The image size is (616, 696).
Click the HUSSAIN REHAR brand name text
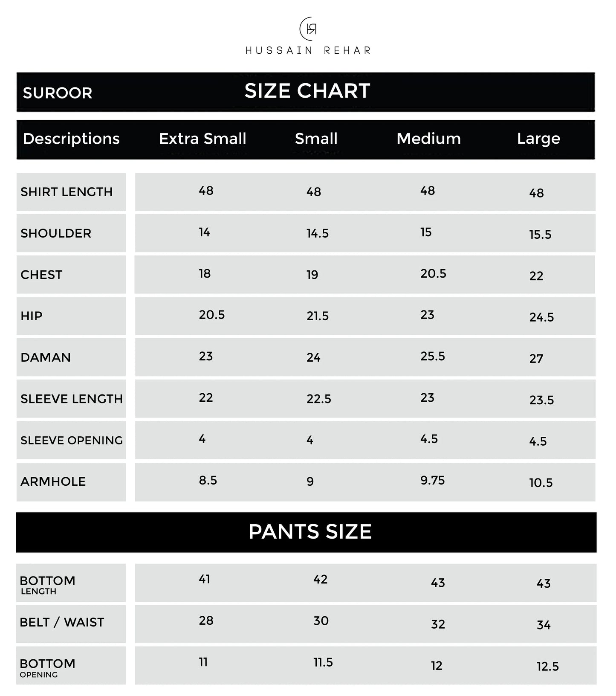coord(308,50)
